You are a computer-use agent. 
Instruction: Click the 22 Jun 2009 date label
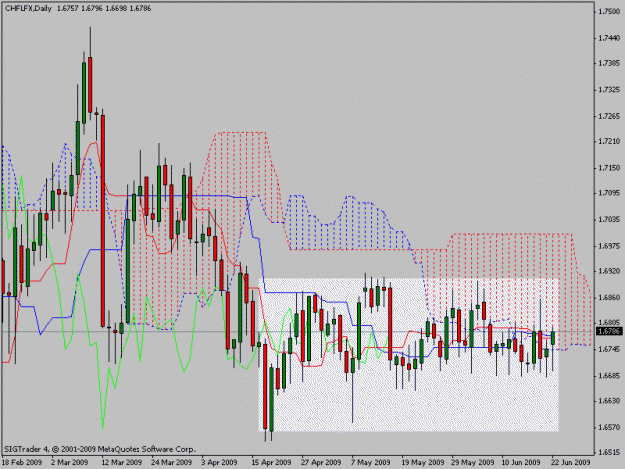click(571, 462)
